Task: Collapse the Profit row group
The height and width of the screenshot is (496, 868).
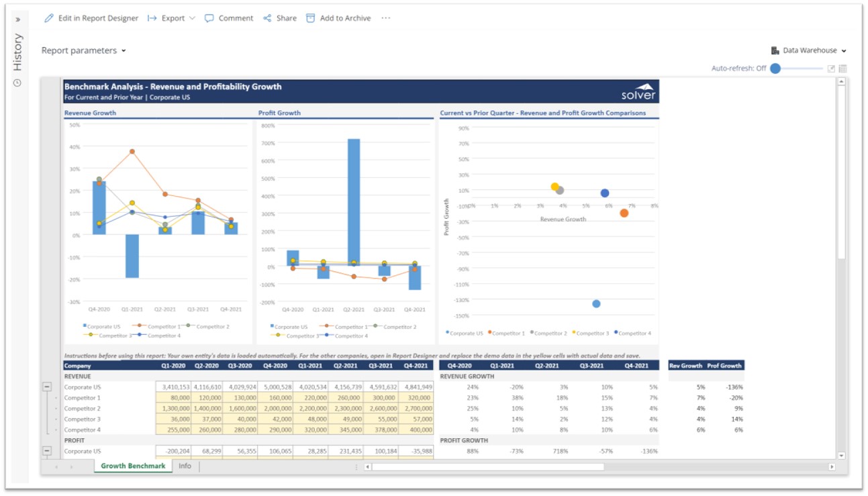Action: click(x=47, y=451)
